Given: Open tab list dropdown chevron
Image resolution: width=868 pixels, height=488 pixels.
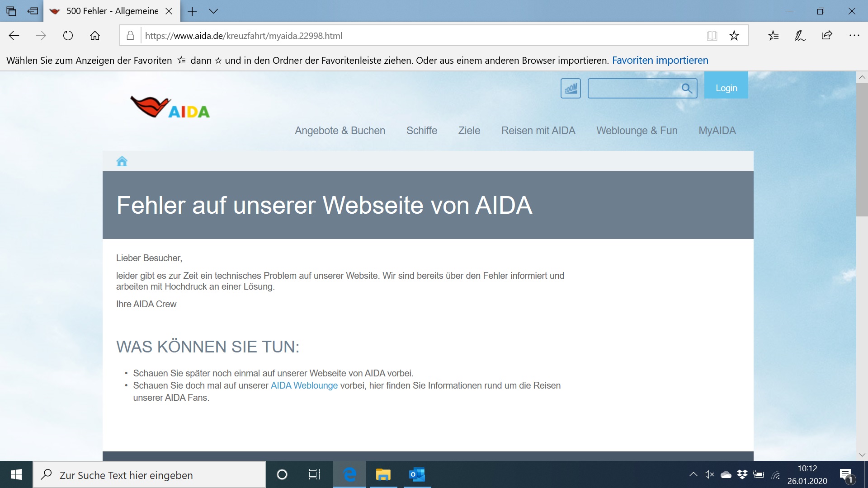Looking at the screenshot, I should click(213, 11).
